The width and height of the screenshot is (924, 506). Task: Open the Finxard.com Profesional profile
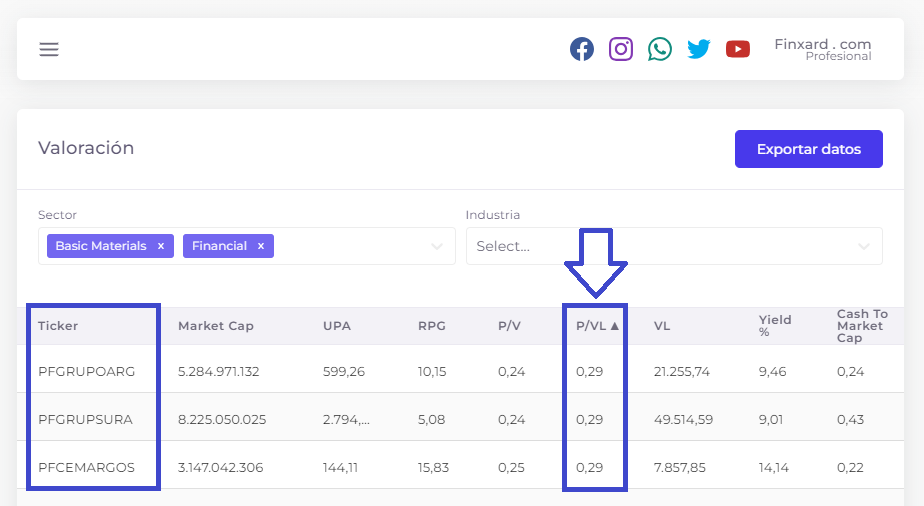(x=823, y=49)
